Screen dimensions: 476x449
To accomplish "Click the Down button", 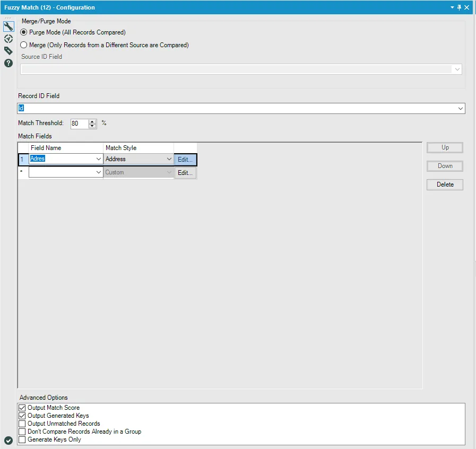I will coord(445,166).
